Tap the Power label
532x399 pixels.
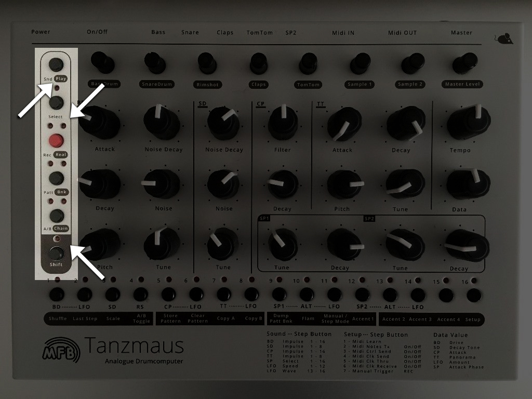tap(41, 32)
